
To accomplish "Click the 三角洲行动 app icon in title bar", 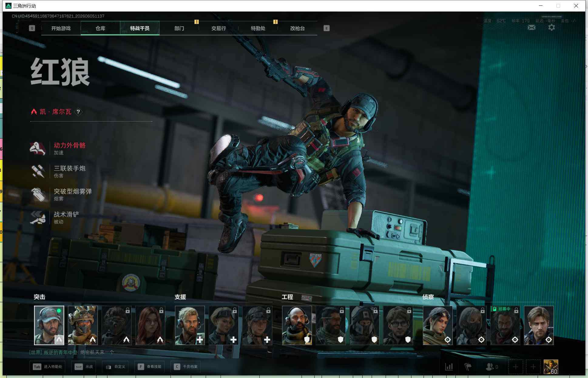I will point(8,6).
